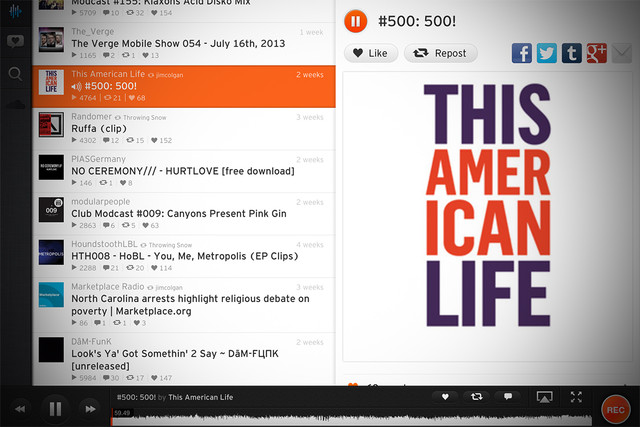Click the Metropolis track thumbnail

[x=51, y=252]
